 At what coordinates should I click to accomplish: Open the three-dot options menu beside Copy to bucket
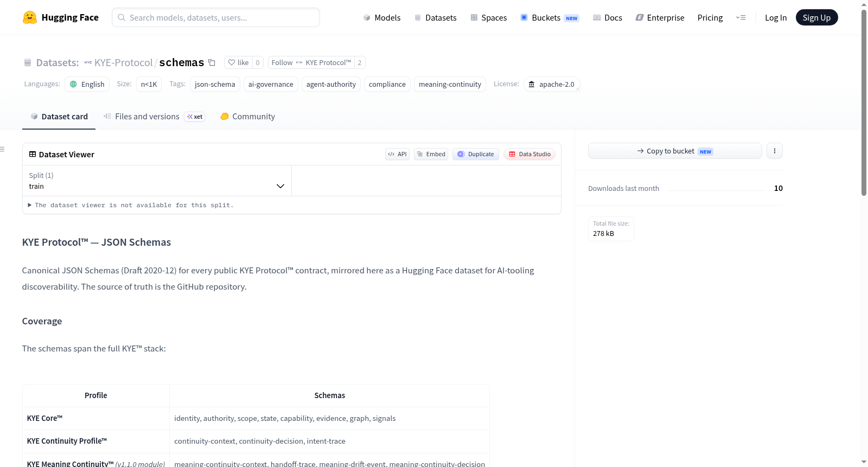click(775, 151)
